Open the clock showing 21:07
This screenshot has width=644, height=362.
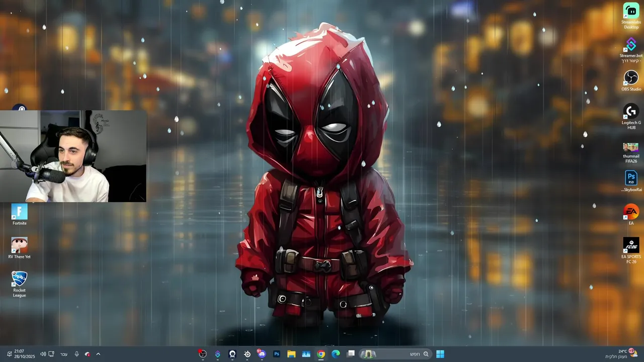point(25,354)
